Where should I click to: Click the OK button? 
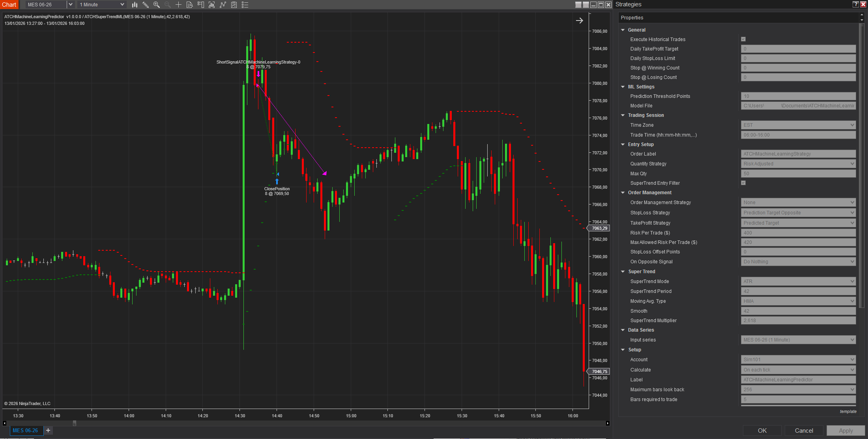(x=762, y=430)
